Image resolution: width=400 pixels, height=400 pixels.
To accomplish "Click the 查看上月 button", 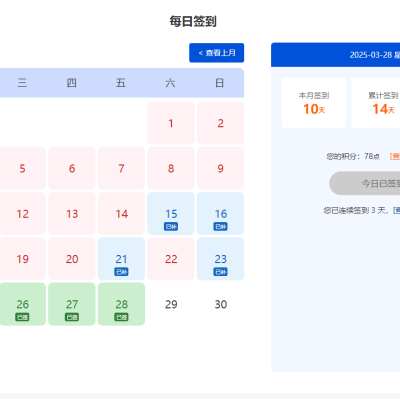I will point(217,53).
